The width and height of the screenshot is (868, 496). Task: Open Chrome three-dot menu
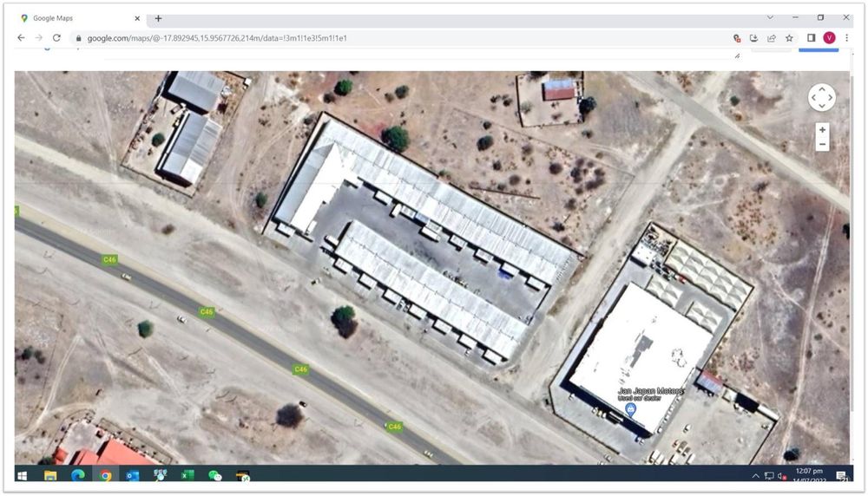point(846,38)
